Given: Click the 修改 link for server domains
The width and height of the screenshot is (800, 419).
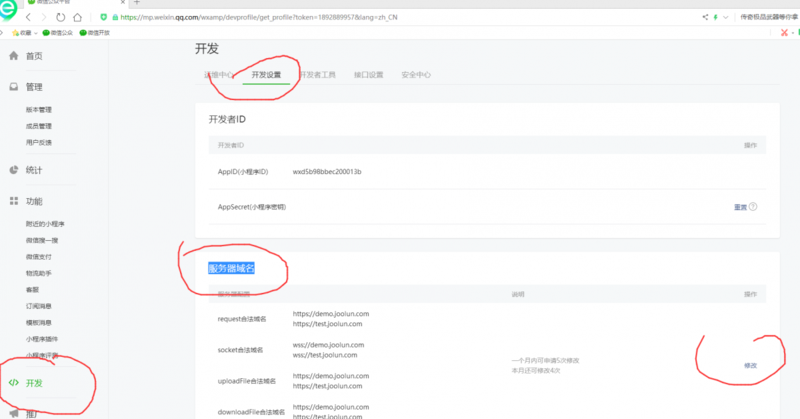Looking at the screenshot, I should click(751, 365).
